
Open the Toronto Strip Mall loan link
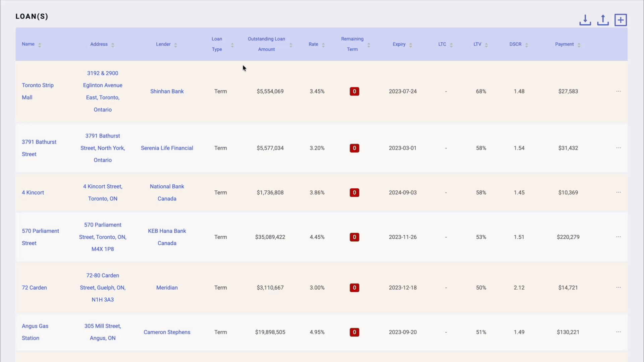coord(38,85)
